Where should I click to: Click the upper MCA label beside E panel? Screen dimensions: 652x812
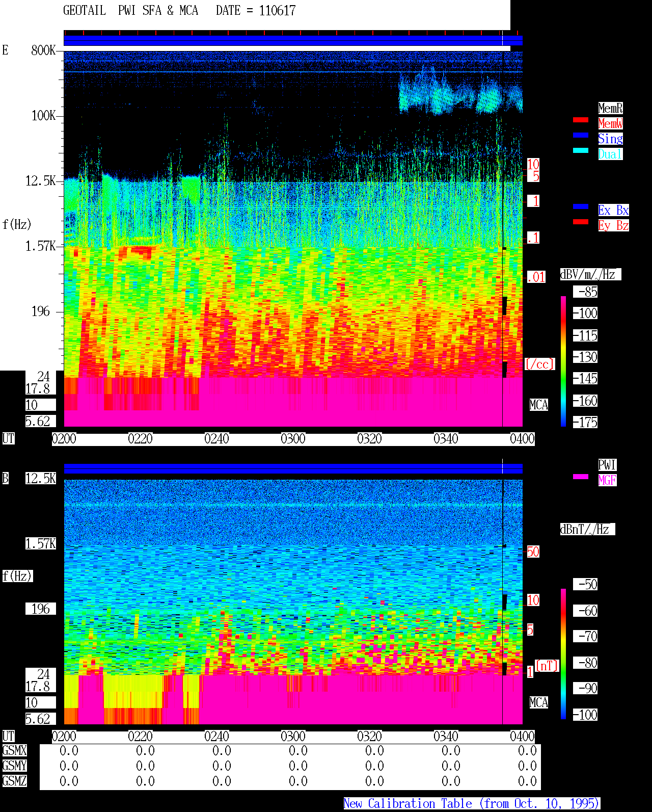point(538,405)
